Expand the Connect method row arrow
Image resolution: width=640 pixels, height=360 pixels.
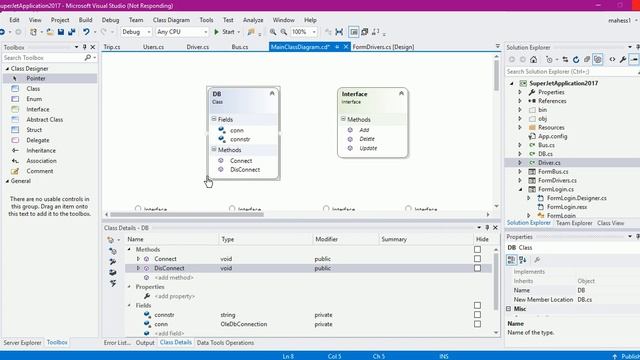pos(138,259)
